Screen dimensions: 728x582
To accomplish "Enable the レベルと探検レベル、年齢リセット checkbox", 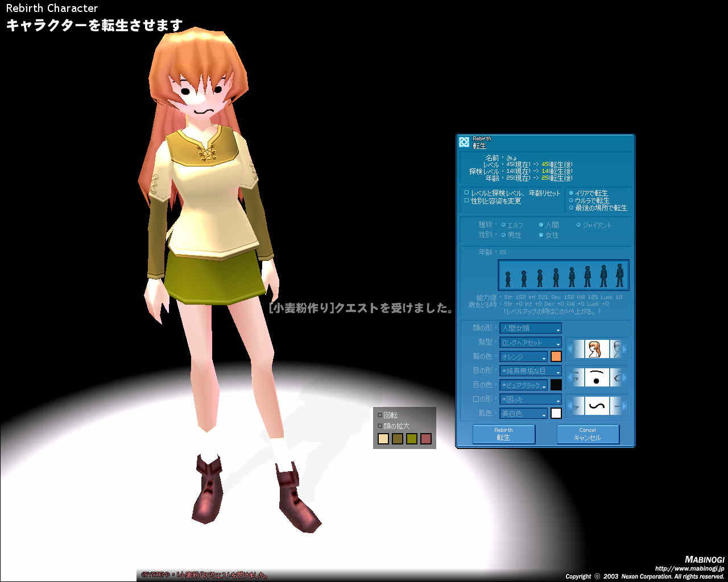I will (467, 193).
